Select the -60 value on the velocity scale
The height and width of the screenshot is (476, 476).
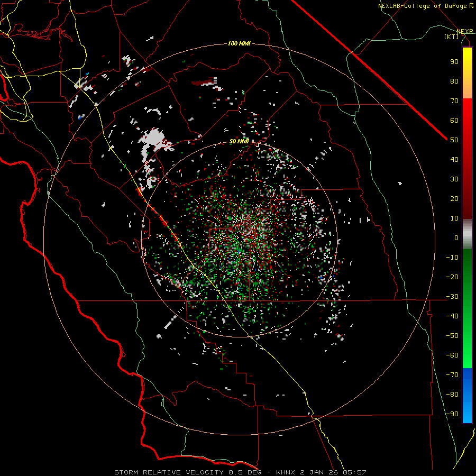point(452,355)
